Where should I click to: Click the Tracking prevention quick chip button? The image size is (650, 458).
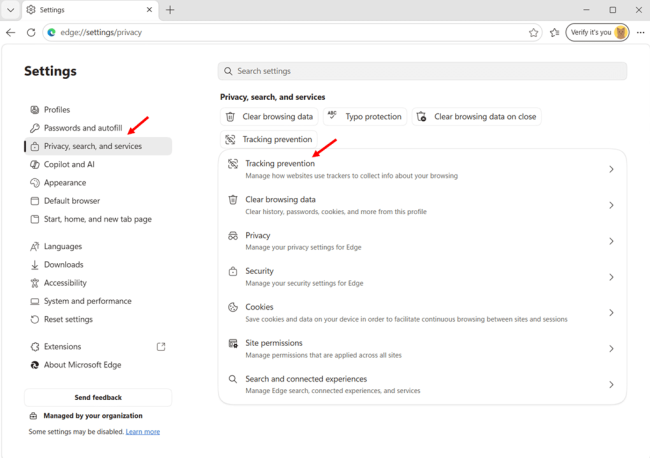(x=269, y=140)
